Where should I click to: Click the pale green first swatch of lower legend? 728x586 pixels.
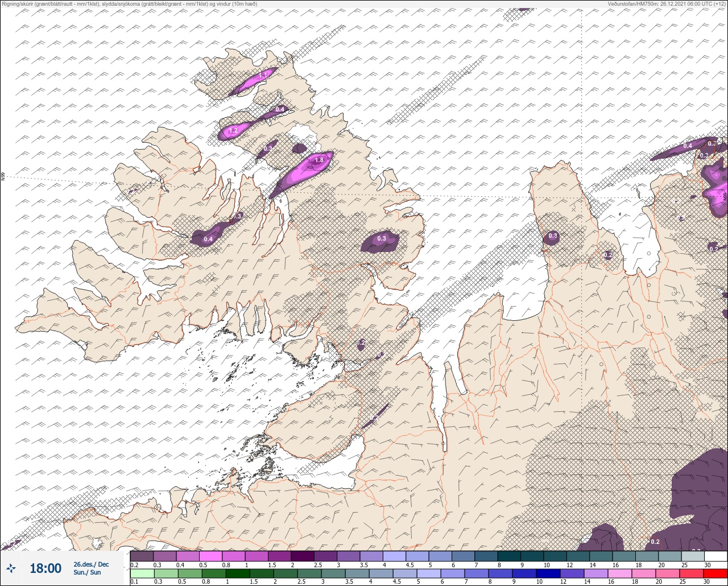pos(142,573)
